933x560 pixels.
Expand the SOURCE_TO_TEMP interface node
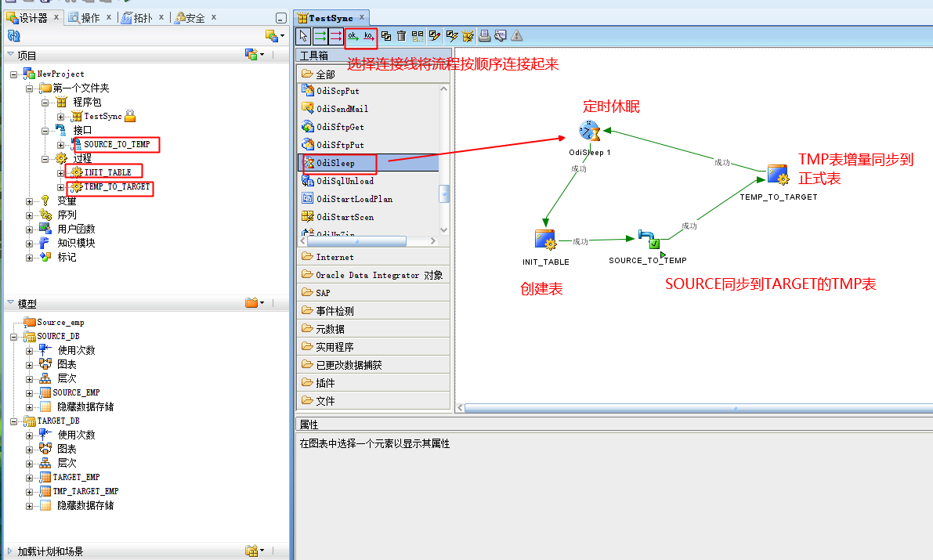60,145
